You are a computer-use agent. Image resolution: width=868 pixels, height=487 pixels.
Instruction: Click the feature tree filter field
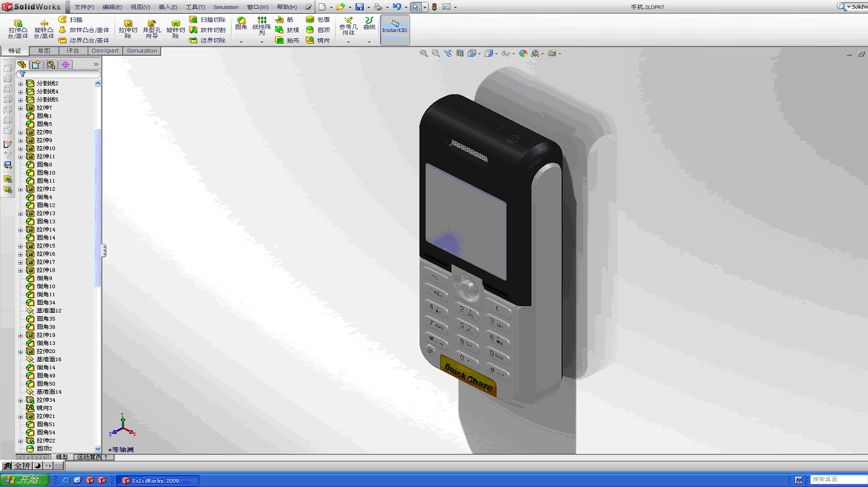click(x=59, y=74)
